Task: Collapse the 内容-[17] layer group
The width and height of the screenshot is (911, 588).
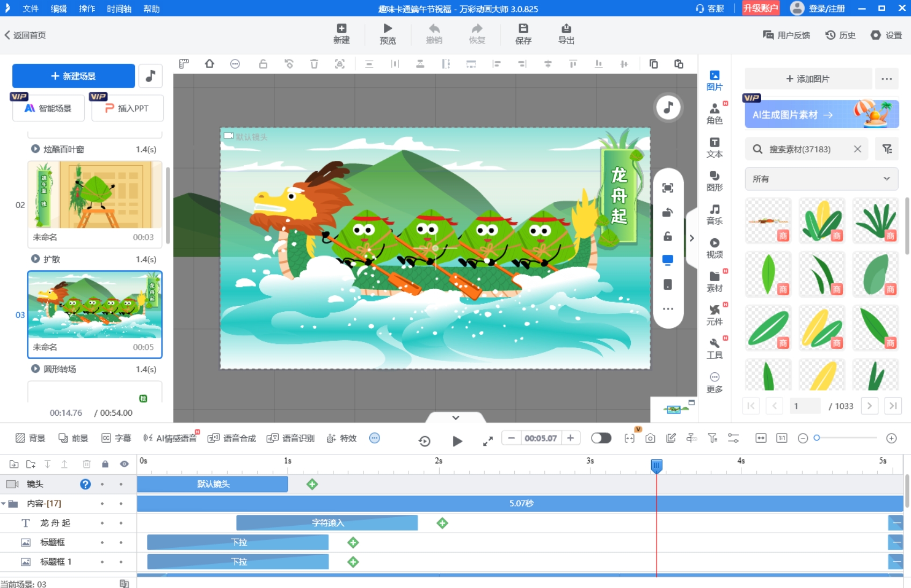Action: pos(4,504)
